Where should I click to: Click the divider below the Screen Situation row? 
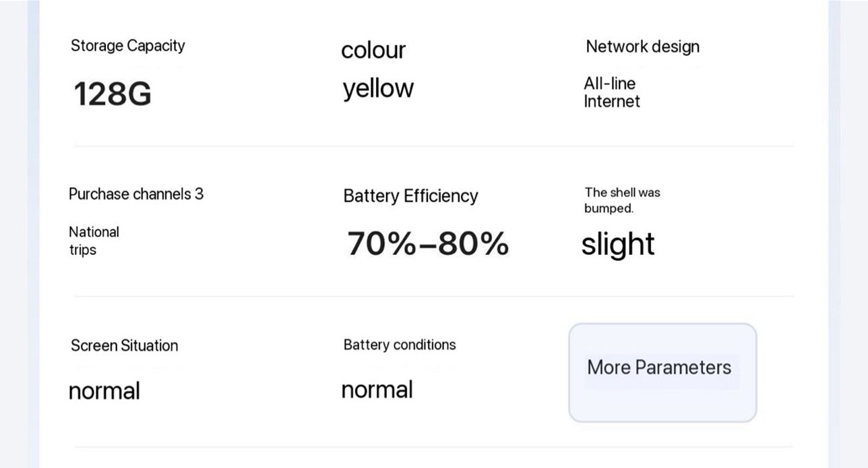(x=434, y=446)
